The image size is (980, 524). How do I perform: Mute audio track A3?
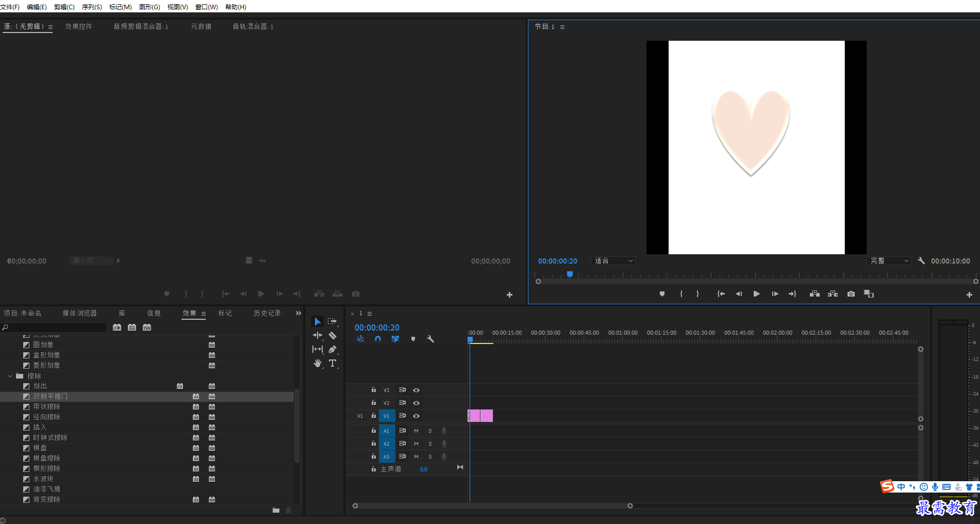coord(416,456)
